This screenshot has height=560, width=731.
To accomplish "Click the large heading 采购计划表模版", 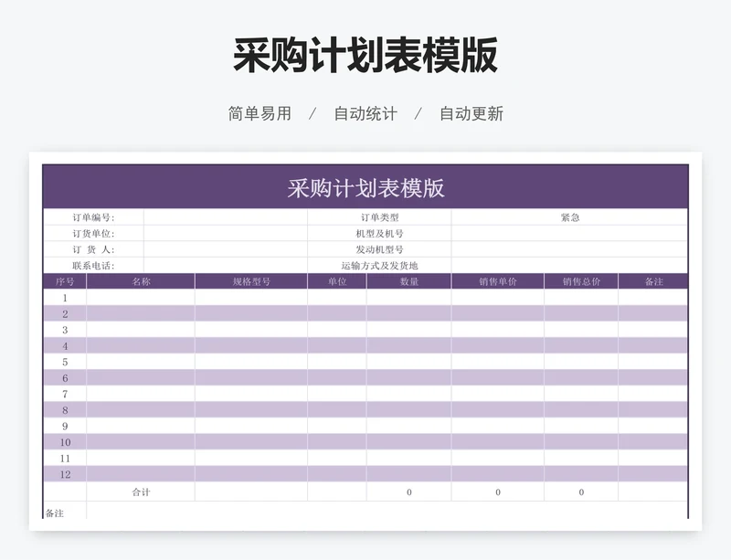I will click(365, 56).
